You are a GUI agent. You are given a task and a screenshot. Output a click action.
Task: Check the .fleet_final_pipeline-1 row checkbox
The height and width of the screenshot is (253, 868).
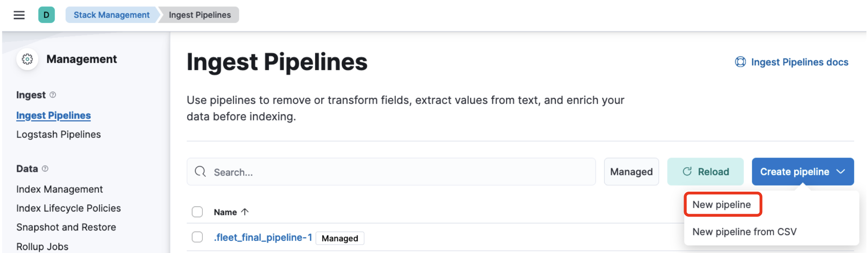coord(197,237)
